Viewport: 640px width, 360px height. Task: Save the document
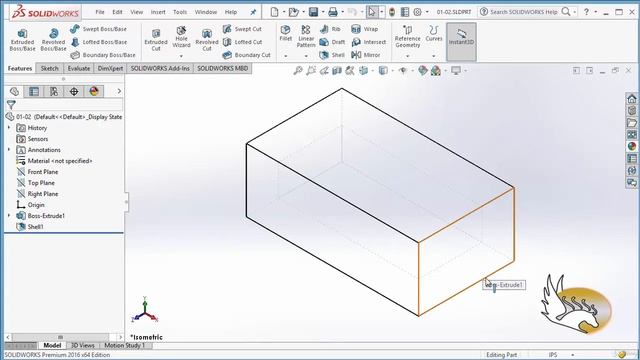(x=313, y=12)
